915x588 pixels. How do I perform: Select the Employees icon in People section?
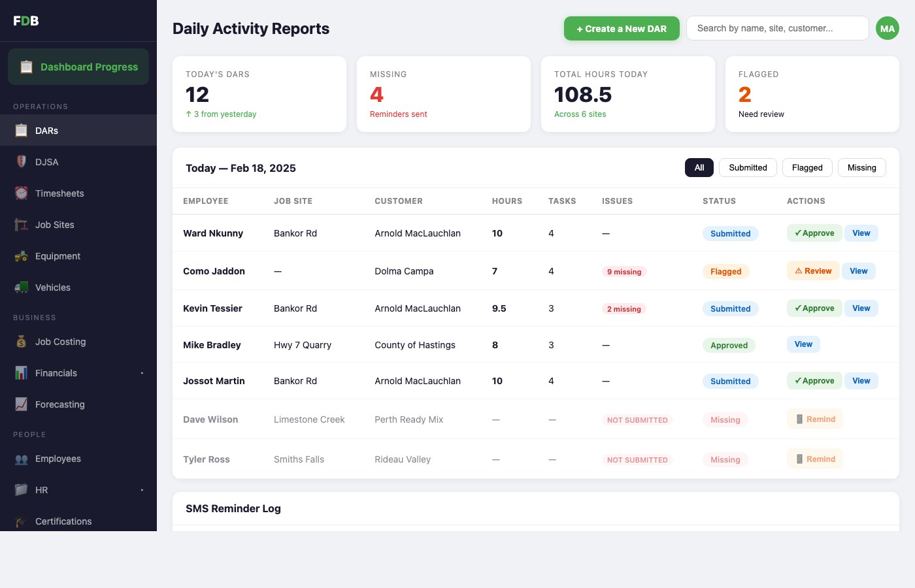pos(20,459)
